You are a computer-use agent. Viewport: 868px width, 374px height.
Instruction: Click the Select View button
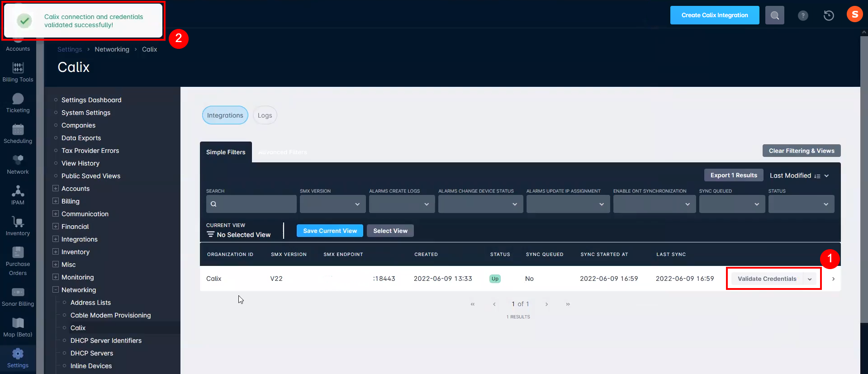coord(390,231)
